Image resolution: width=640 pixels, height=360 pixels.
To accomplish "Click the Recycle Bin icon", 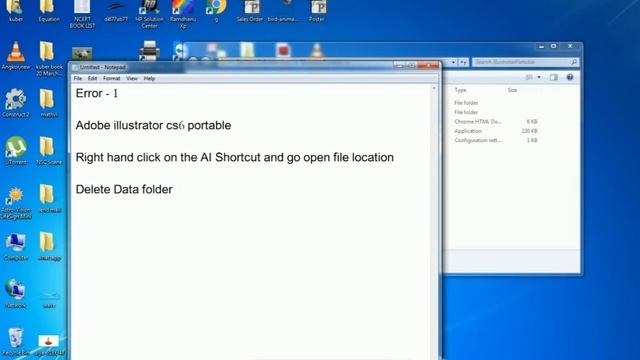I will pyautogui.click(x=16, y=342).
